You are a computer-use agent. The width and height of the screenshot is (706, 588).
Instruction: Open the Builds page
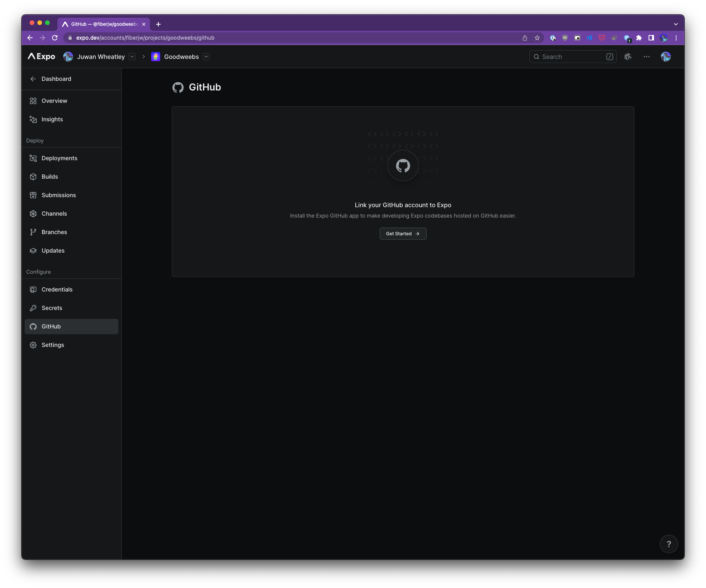71,177
